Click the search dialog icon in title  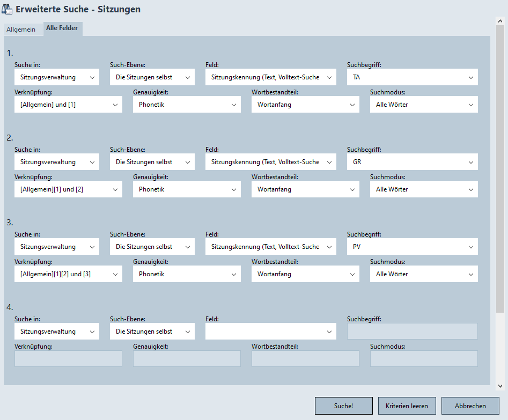[8, 10]
